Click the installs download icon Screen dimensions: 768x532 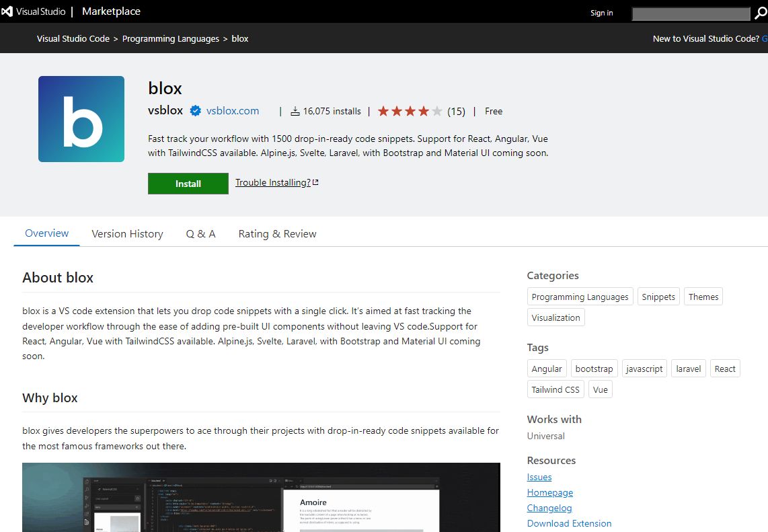(295, 111)
